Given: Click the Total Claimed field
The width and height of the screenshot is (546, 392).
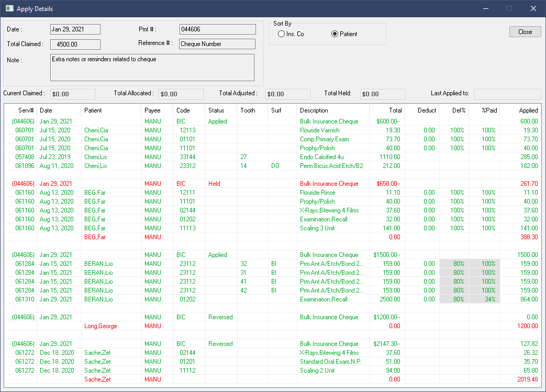Looking at the screenshot, I should click(x=75, y=44).
